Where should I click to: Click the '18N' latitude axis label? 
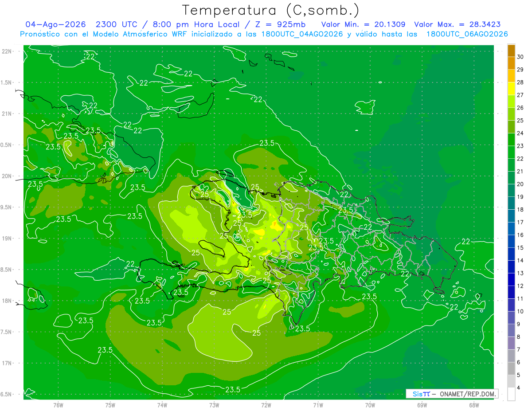tap(8, 301)
